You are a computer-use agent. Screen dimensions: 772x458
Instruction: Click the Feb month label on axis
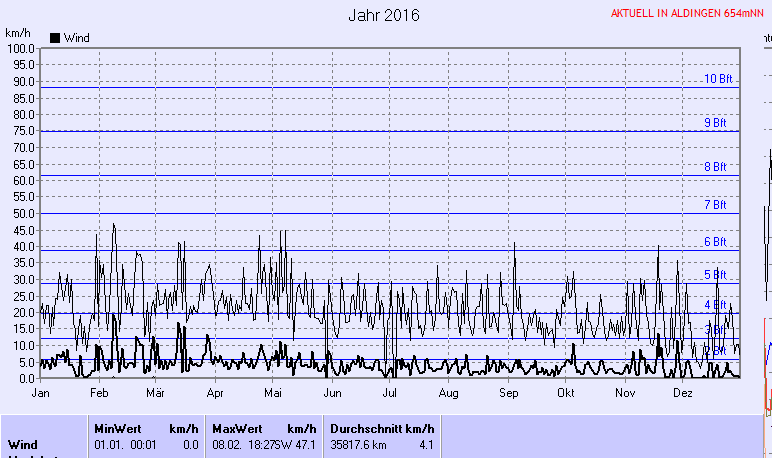pos(99,394)
